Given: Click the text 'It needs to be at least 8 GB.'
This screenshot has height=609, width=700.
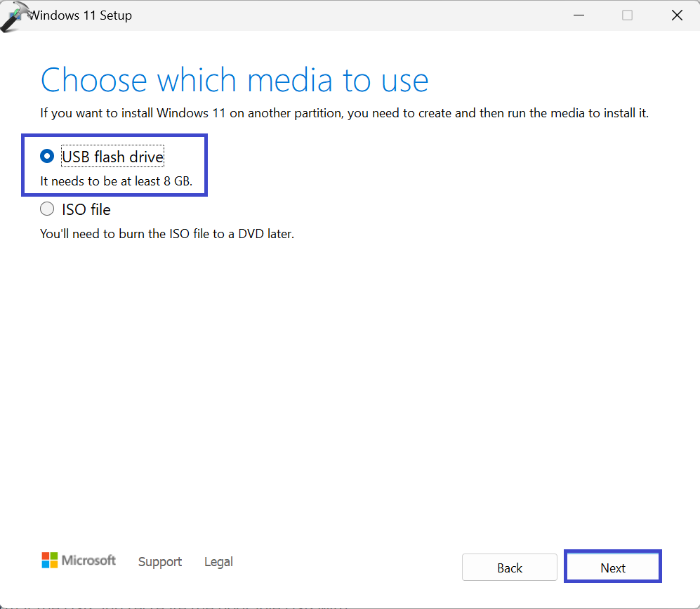Looking at the screenshot, I should (x=116, y=181).
